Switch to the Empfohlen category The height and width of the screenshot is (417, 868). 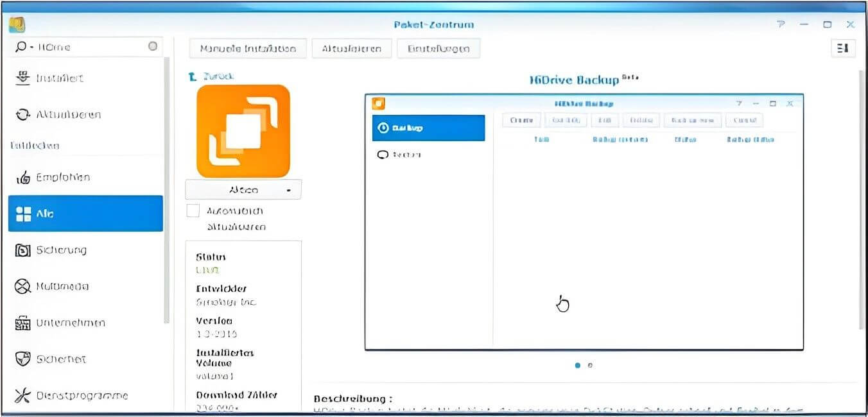pos(64,176)
